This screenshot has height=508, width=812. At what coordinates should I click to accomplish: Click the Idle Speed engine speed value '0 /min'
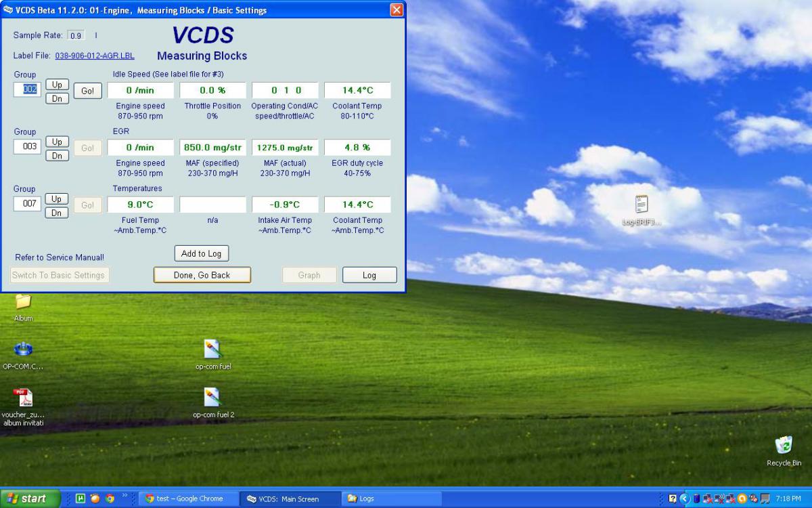(140, 90)
